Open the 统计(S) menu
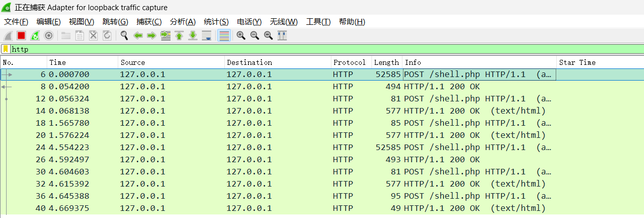The height and width of the screenshot is (218, 644). (x=216, y=22)
